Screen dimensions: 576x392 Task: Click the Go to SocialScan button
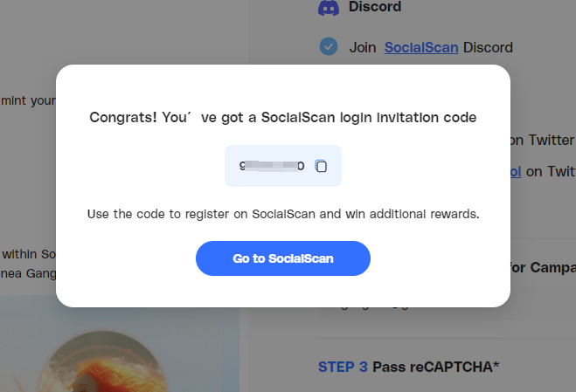pyautogui.click(x=283, y=258)
